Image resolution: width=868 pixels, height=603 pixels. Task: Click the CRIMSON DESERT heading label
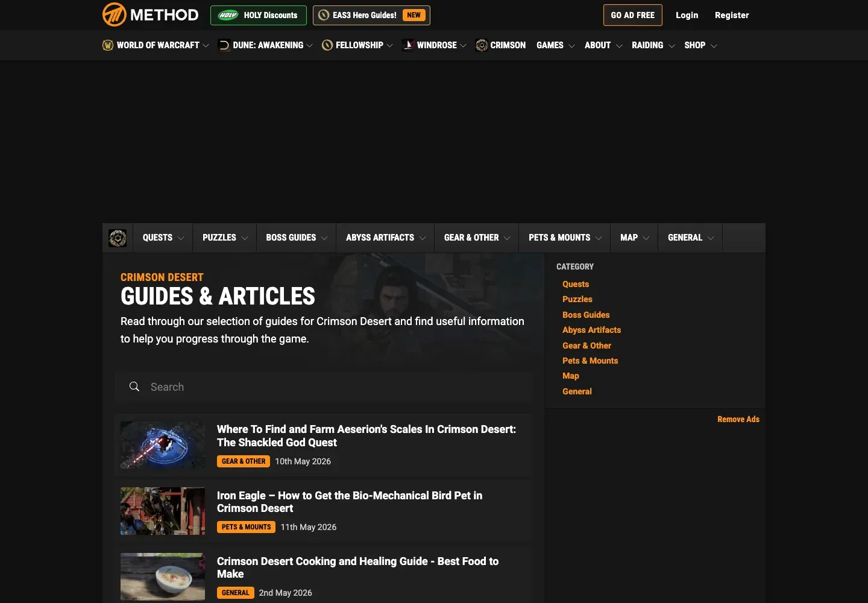pos(162,277)
